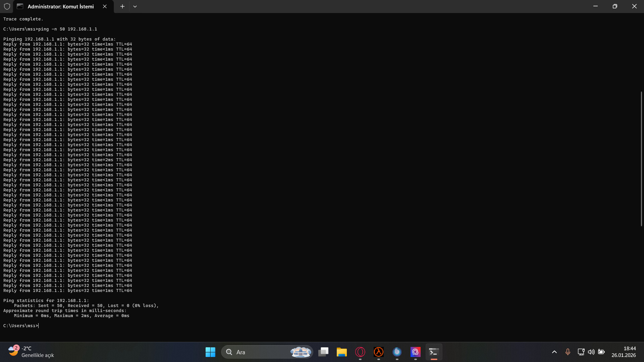Open File Explorer from the taskbar

coord(342,352)
